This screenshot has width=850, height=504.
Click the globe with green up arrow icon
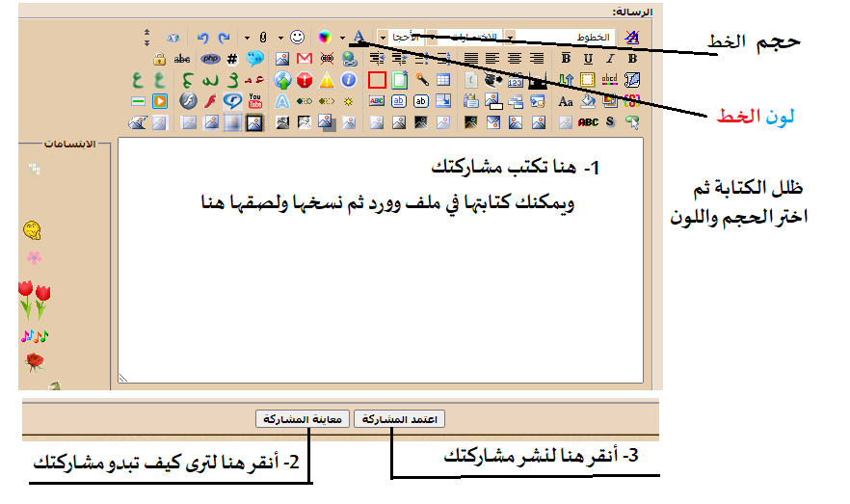point(282,80)
